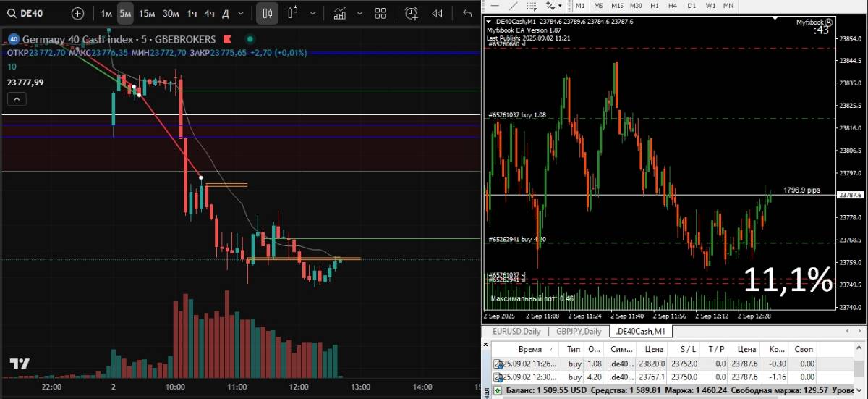Toggle the M15 timeframe in MetaTrader
868x399 pixels.
pos(617,6)
